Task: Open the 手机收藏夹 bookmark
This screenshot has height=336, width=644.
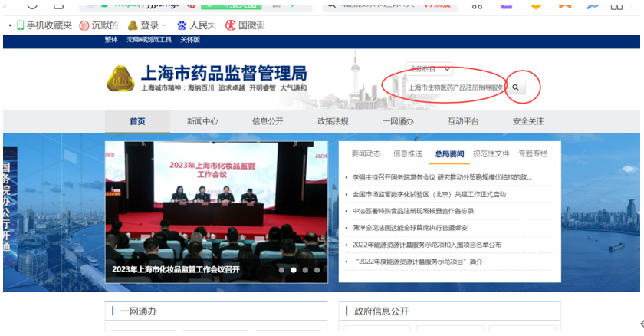Action: (43, 25)
